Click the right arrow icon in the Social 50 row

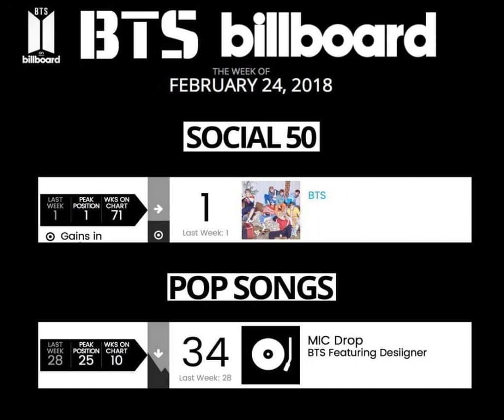(158, 209)
